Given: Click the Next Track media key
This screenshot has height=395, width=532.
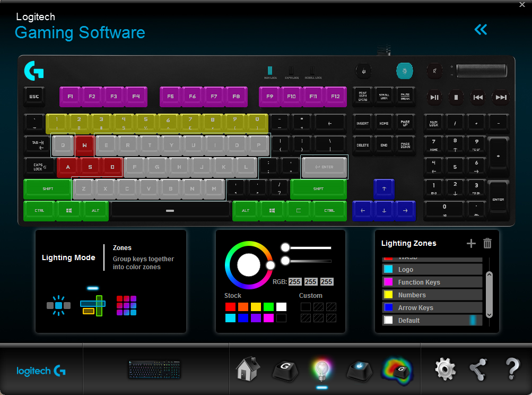Looking at the screenshot, I should pos(501,97).
